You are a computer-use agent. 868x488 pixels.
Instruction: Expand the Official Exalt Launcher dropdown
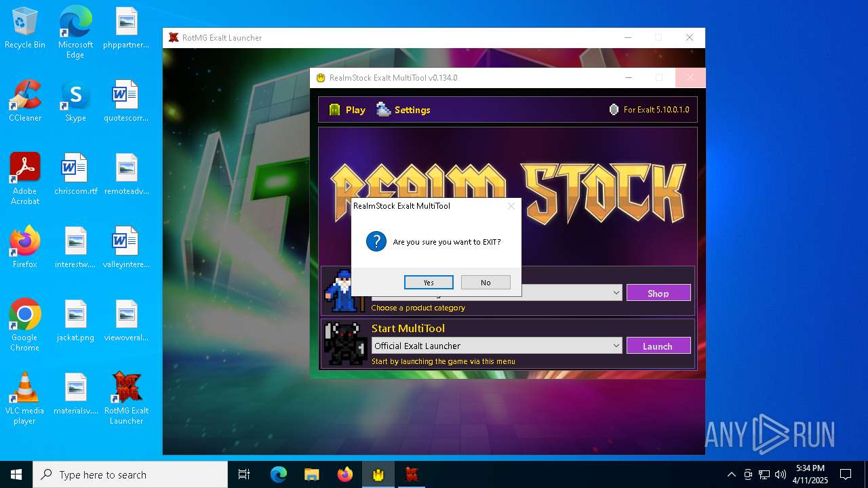tap(616, 346)
